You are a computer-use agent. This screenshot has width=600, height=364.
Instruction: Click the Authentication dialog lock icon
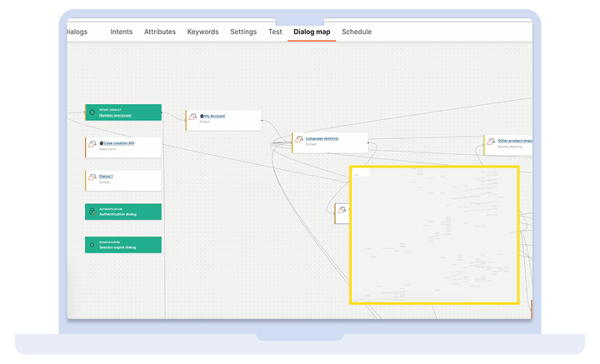92,212
